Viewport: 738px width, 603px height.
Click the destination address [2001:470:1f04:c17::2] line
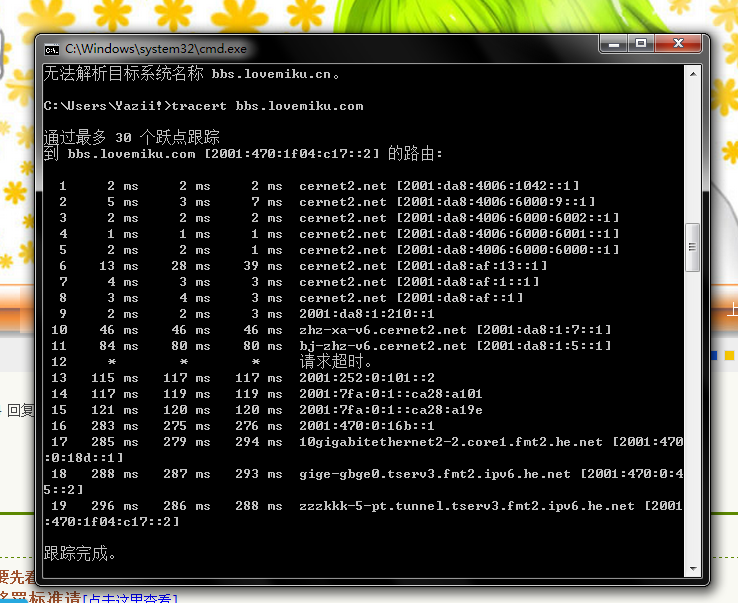(243, 154)
